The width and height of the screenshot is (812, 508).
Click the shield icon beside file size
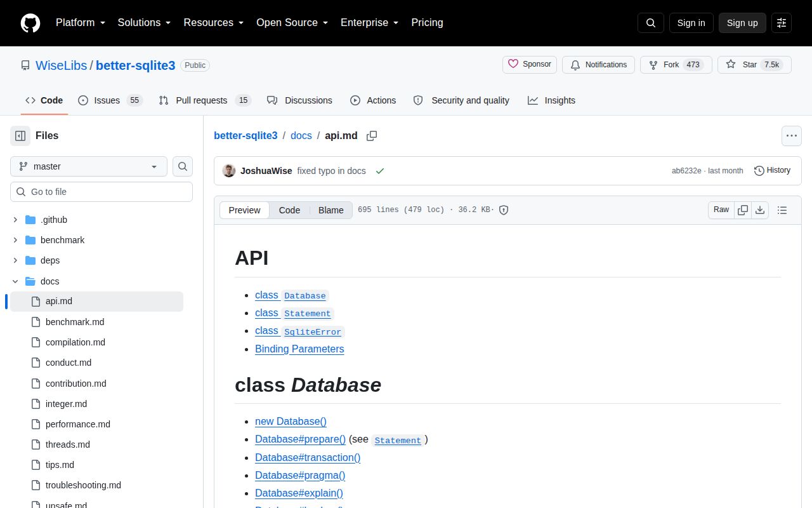(x=504, y=210)
